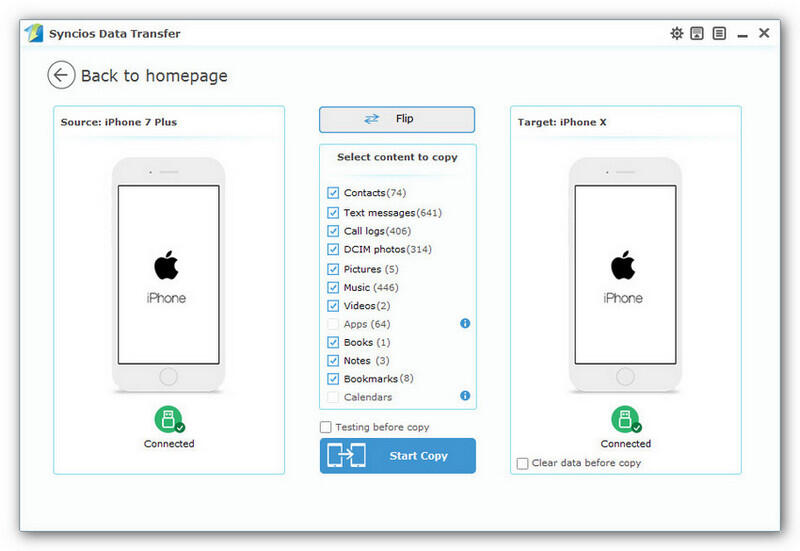Uncheck the Books checkbox
Image resolution: width=800 pixels, height=551 pixels.
(x=333, y=342)
